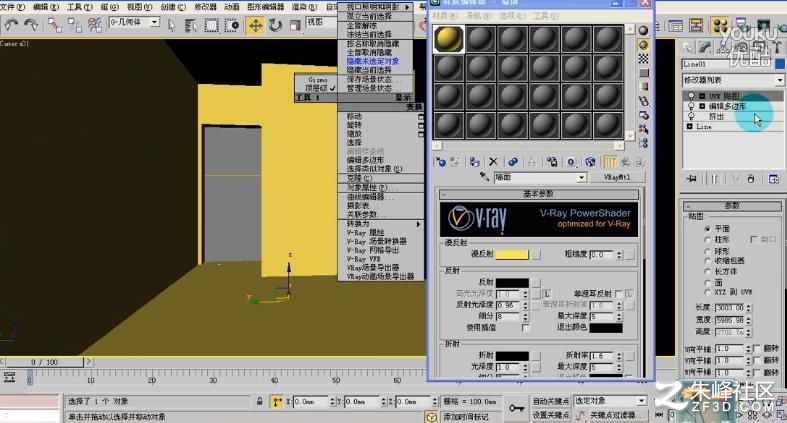Select the 长方体 mapping radio button
This screenshot has height=423, width=787.
[707, 271]
